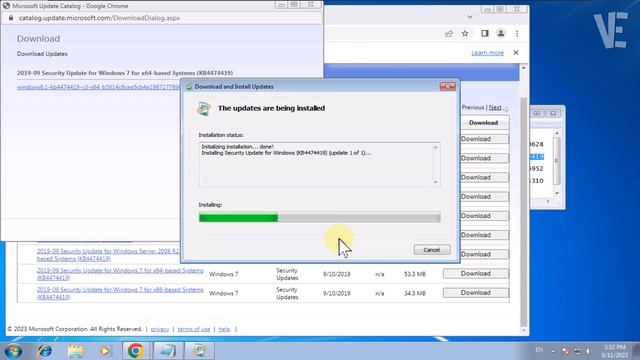This screenshot has height=360, width=640.
Task: Click the scroll down arrow in small right window
Action: (x=557, y=193)
